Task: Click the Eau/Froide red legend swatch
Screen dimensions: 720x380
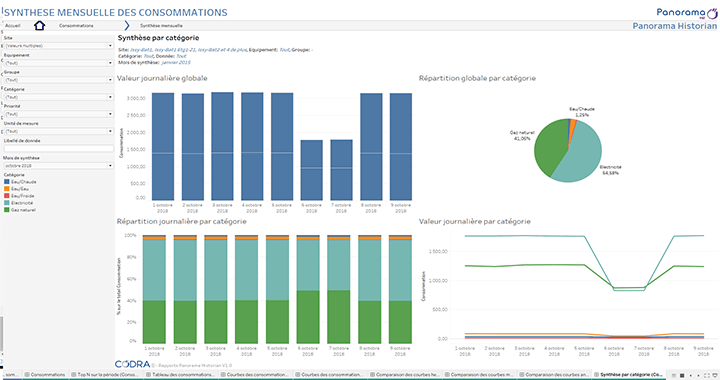Action: [6, 196]
